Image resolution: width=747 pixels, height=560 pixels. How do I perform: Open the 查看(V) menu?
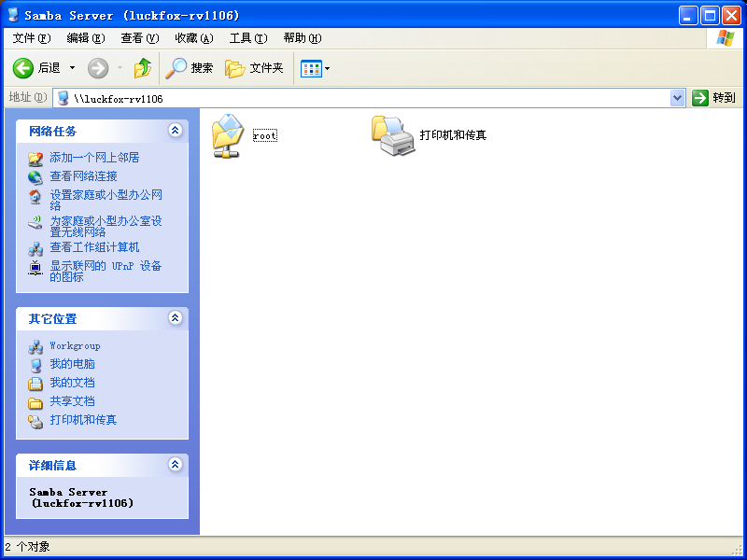point(139,38)
